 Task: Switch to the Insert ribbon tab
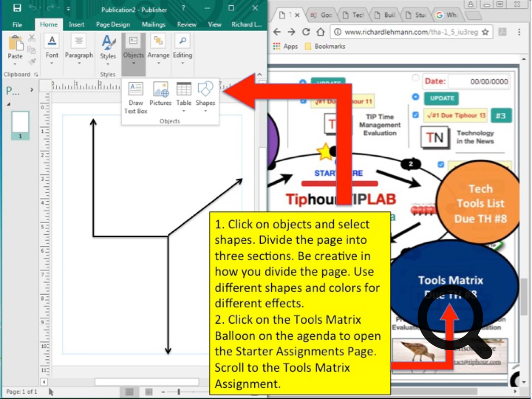pyautogui.click(x=76, y=25)
